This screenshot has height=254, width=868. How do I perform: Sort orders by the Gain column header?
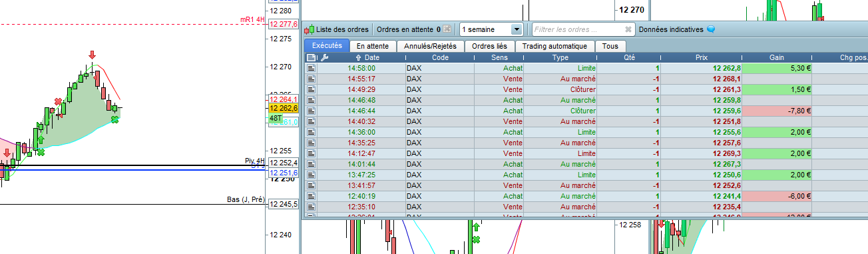777,58
